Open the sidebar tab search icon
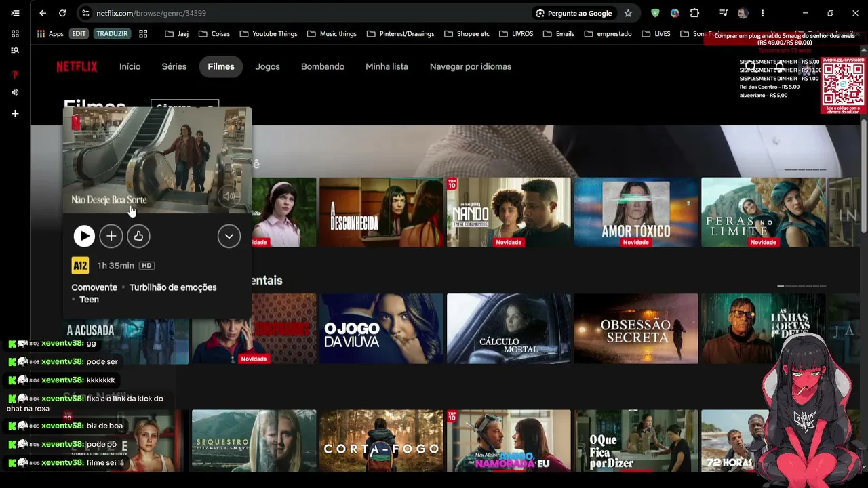Screen dimensions: 868x488 click(15, 50)
